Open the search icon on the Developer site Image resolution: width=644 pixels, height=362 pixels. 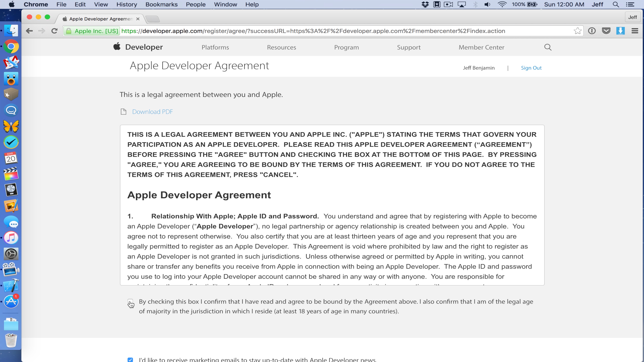click(548, 47)
